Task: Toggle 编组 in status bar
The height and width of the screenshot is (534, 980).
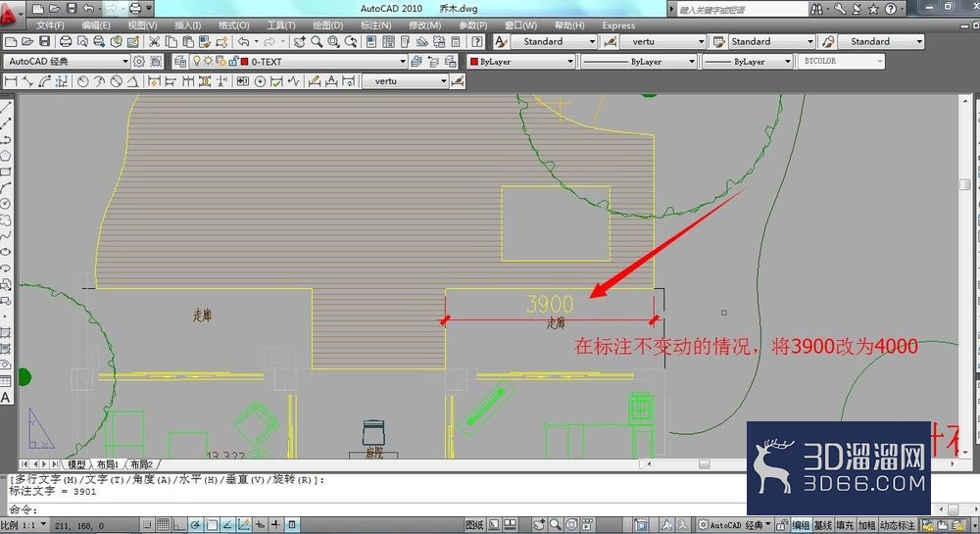Action: (802, 525)
